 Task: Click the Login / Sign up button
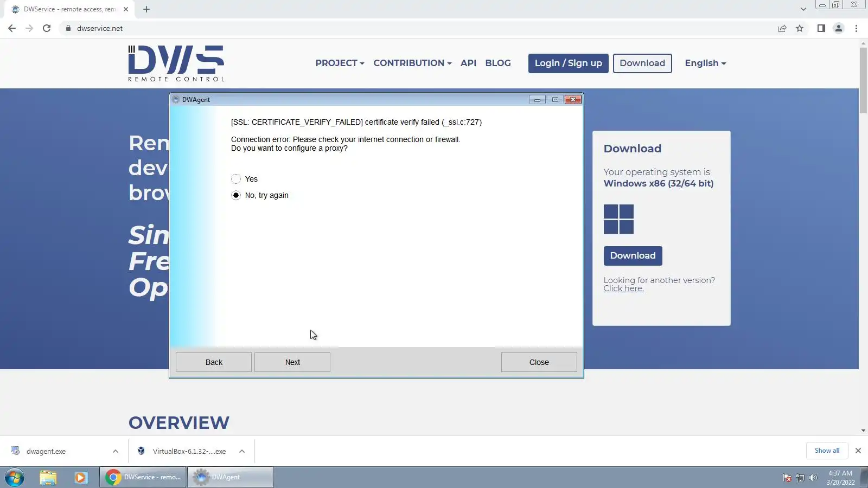pyautogui.click(x=569, y=63)
